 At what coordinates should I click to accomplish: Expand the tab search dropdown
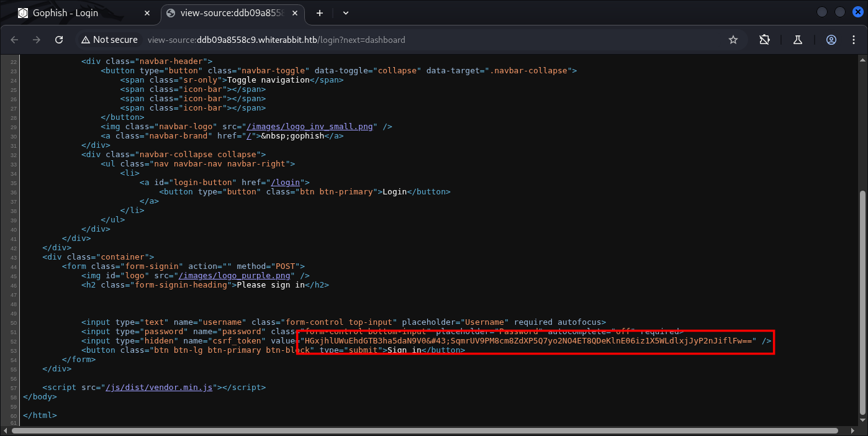pos(346,13)
